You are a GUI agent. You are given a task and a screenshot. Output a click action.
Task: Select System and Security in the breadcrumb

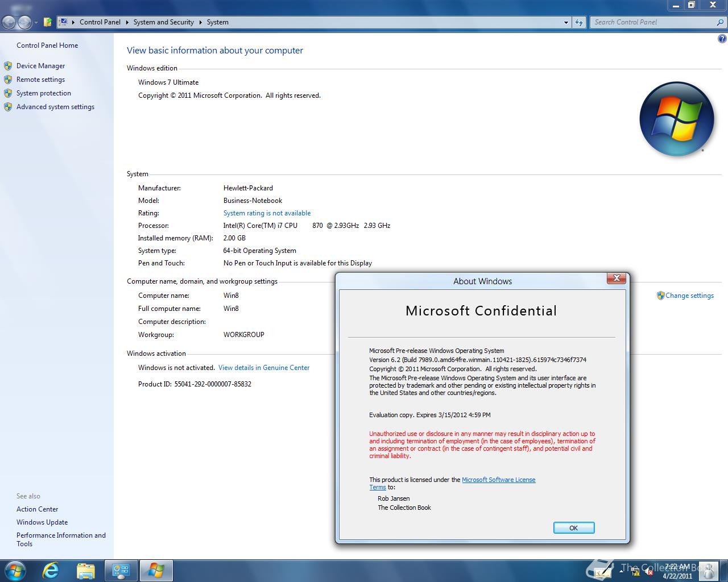[164, 22]
